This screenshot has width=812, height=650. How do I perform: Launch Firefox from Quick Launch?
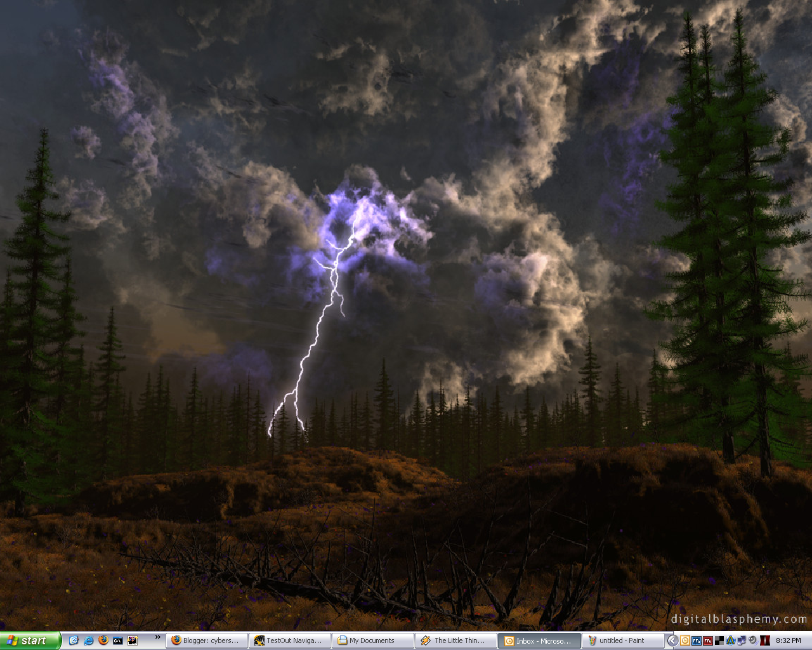[103, 640]
